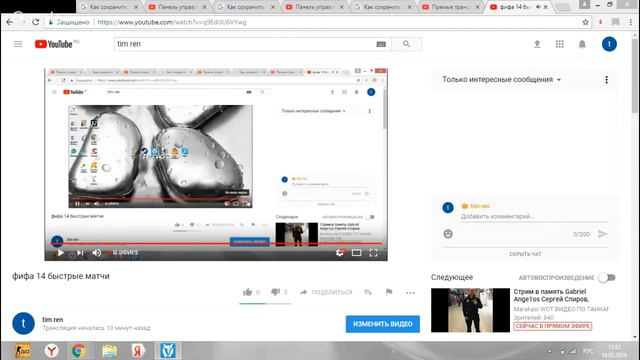Open the Яндекс taskbar shortcut
The image size is (640, 360).
(138, 351)
